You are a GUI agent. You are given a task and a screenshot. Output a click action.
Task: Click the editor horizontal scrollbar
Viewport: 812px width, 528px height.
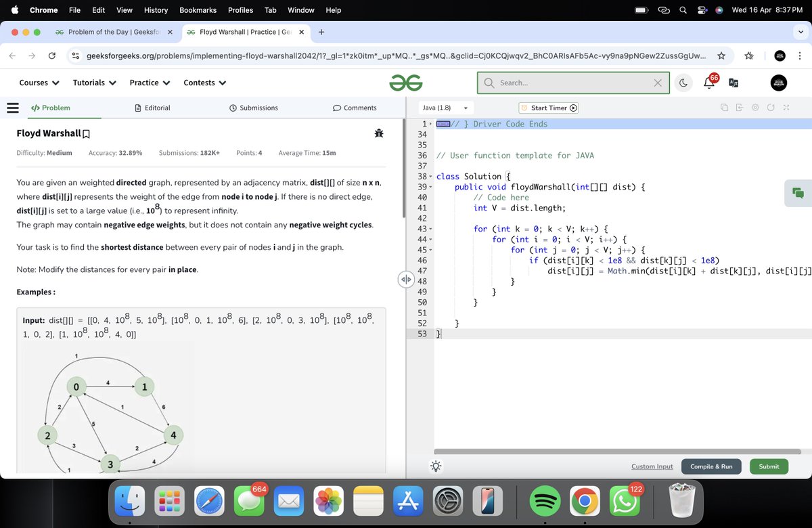click(x=618, y=452)
